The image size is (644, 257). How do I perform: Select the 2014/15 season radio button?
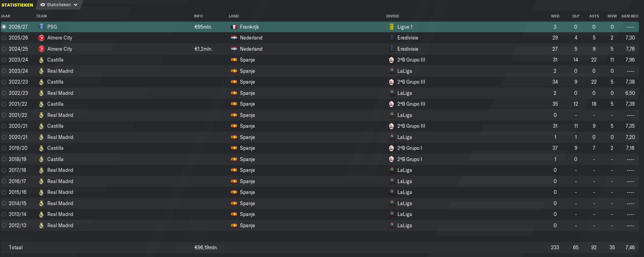[x=4, y=203]
